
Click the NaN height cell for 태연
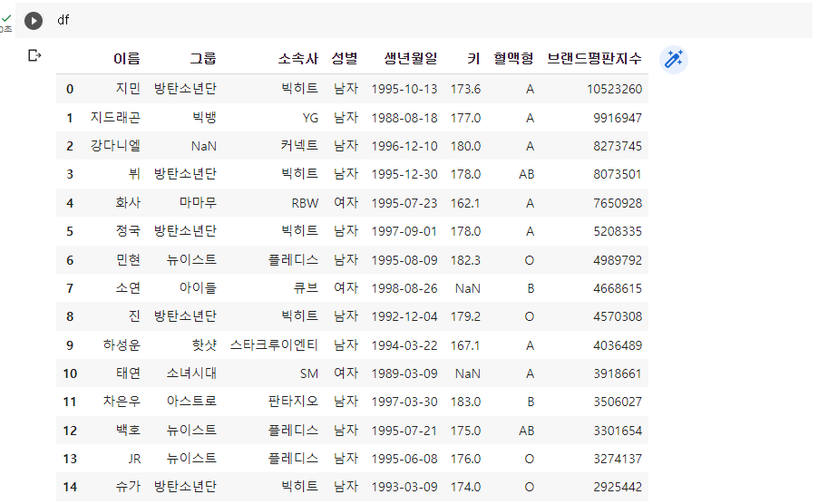[467, 373]
